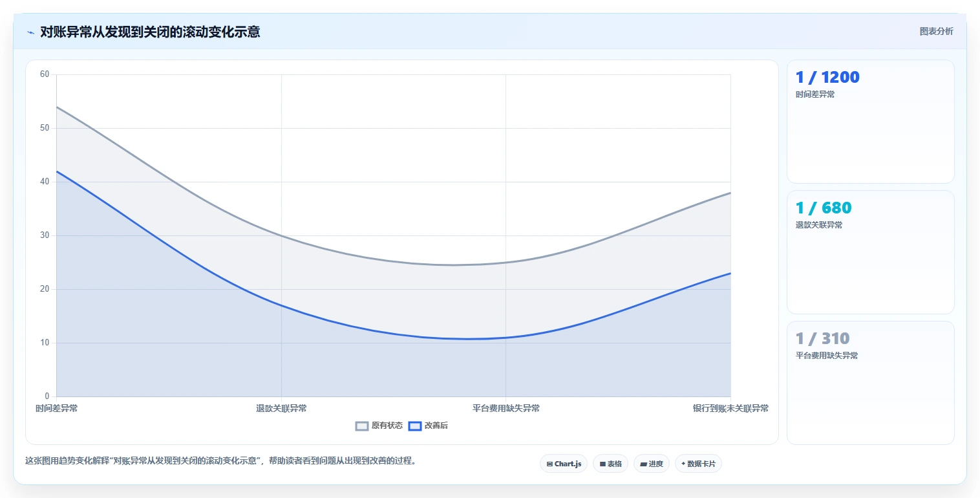
Task: Click the 1 / 310 value text
Action: tap(822, 339)
